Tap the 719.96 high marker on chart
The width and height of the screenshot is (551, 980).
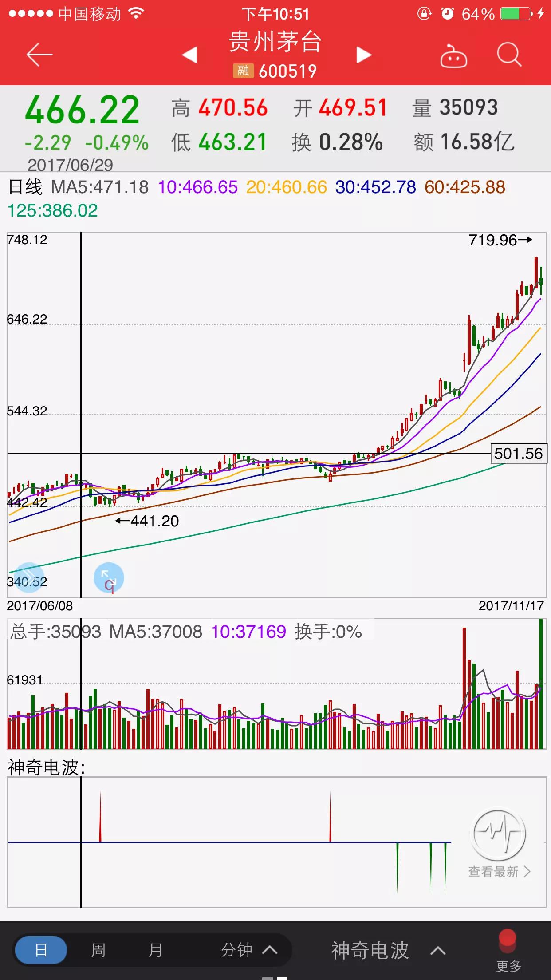click(x=500, y=240)
